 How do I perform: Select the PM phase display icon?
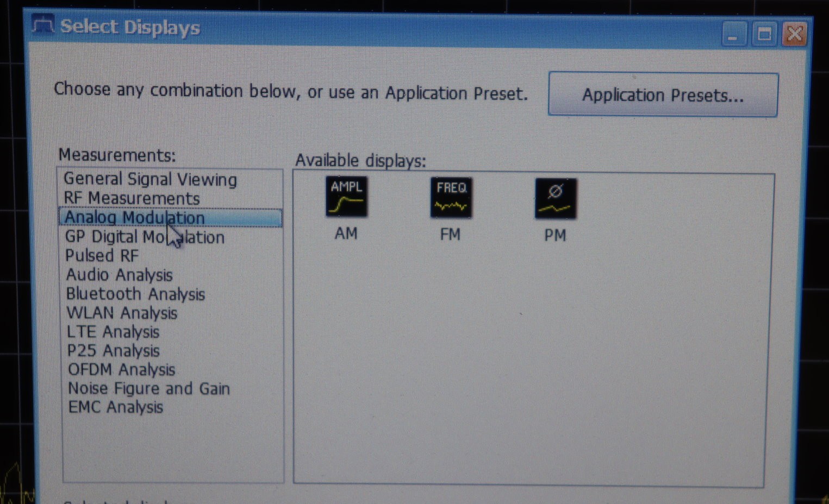(x=555, y=199)
